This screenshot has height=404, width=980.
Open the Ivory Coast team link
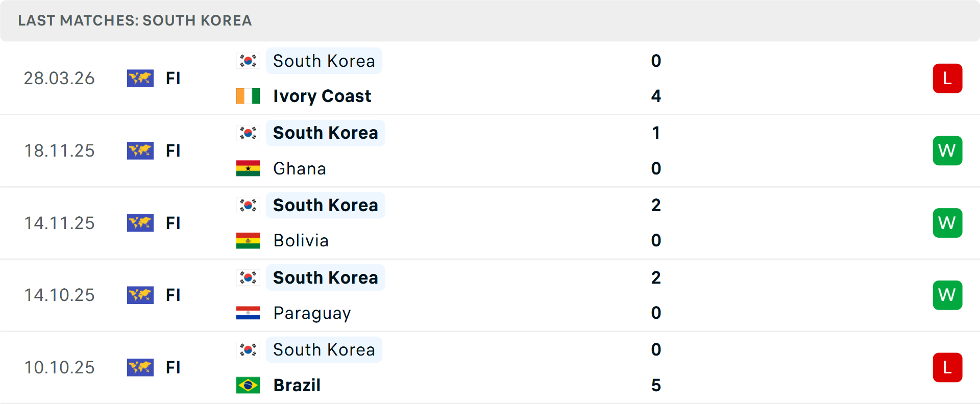point(322,96)
